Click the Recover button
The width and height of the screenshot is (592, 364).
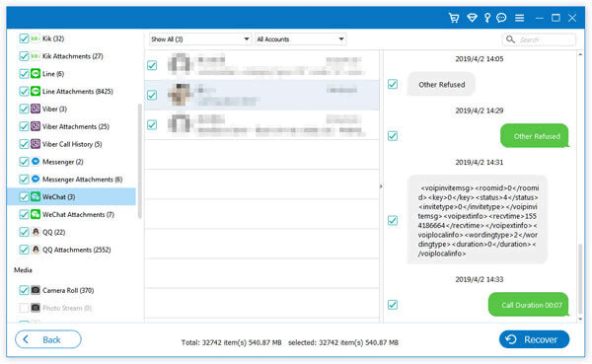[534, 339]
